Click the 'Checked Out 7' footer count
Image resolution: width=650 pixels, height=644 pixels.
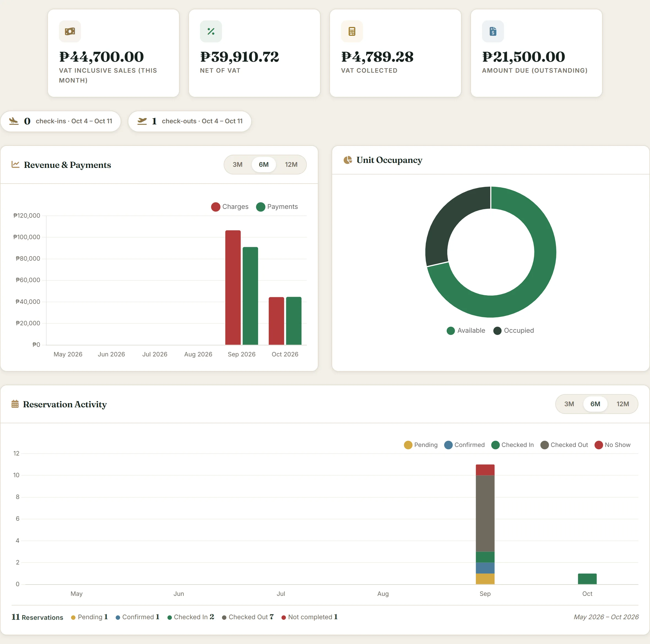tap(248, 617)
